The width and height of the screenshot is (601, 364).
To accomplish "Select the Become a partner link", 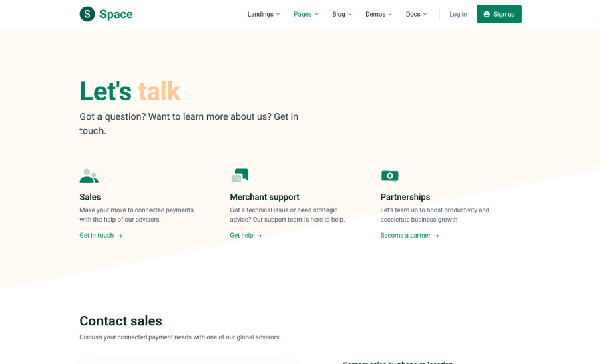I will [405, 236].
